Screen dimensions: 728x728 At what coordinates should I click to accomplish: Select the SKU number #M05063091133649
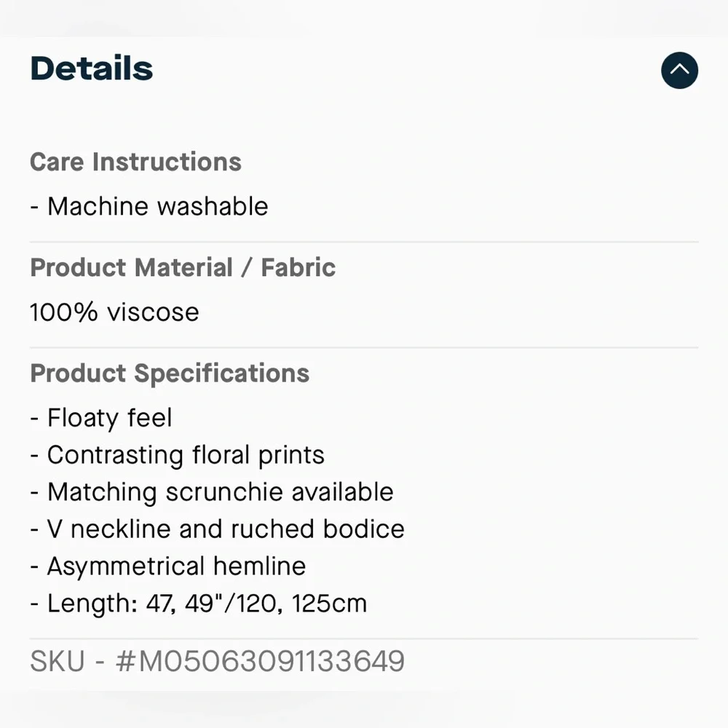(260, 662)
